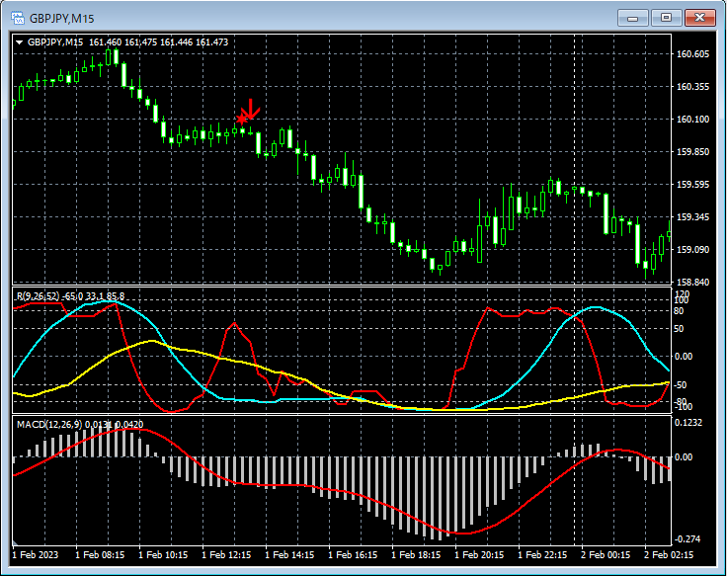This screenshot has width=728, height=576.
Task: Click the red asterisk marker on chart
Action: coord(241,120)
